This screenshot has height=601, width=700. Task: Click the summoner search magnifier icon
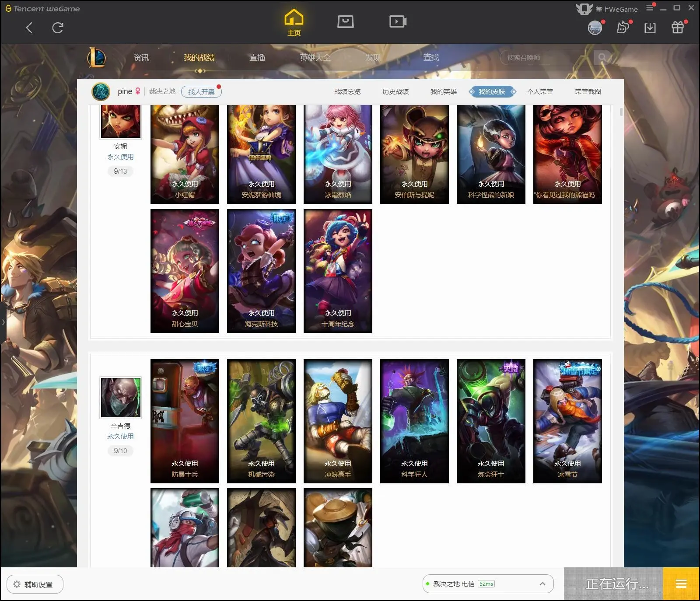coord(602,57)
